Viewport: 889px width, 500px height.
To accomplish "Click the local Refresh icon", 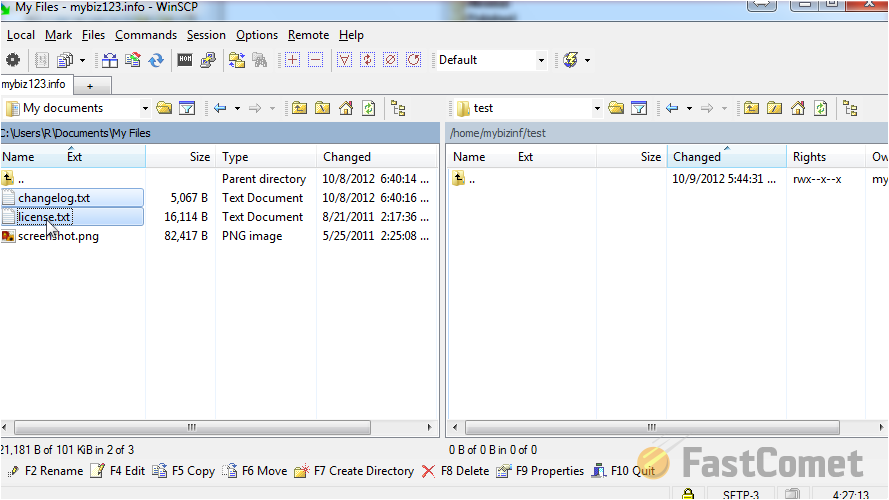I will pos(369,108).
